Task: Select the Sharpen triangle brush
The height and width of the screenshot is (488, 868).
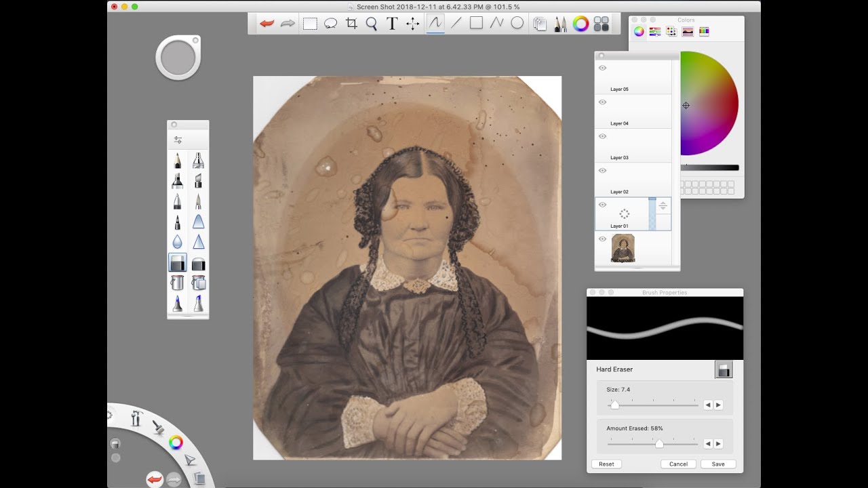Action: tap(198, 242)
